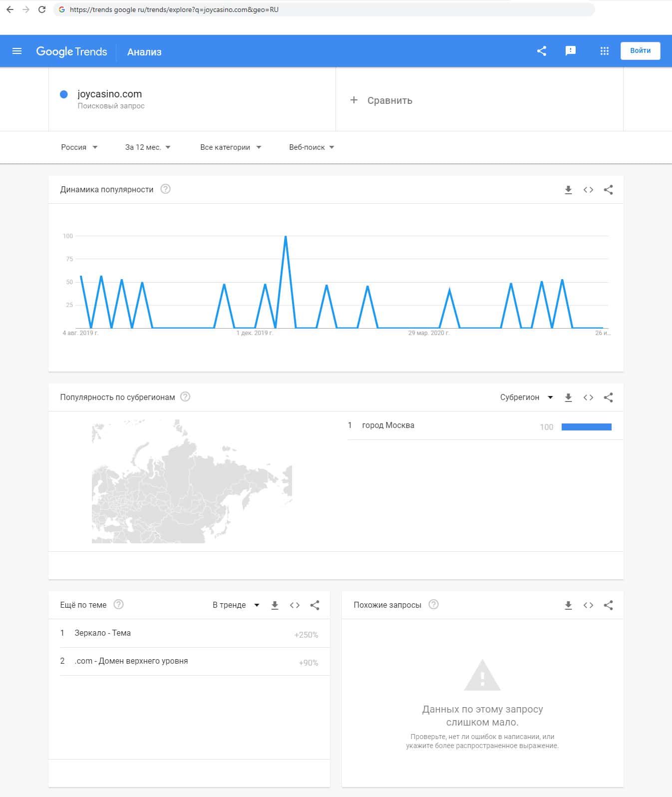Open the Зеркало - Тема related topic
The image size is (672, 797).
(102, 633)
